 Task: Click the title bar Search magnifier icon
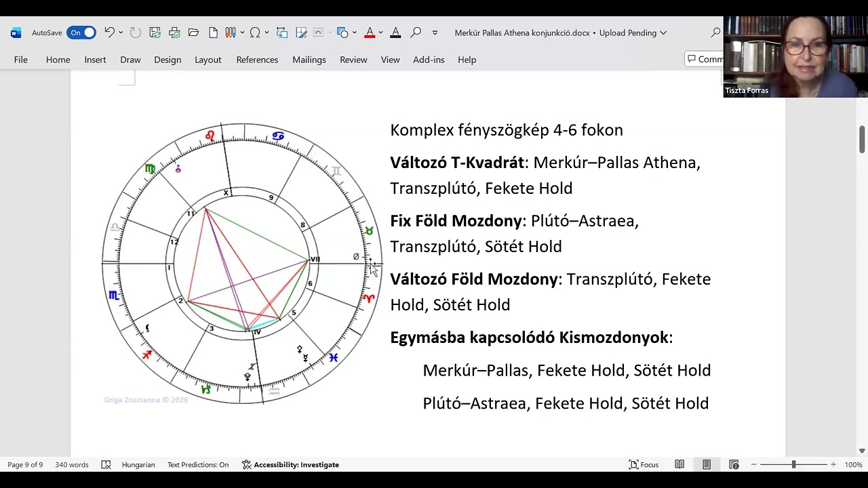click(715, 33)
